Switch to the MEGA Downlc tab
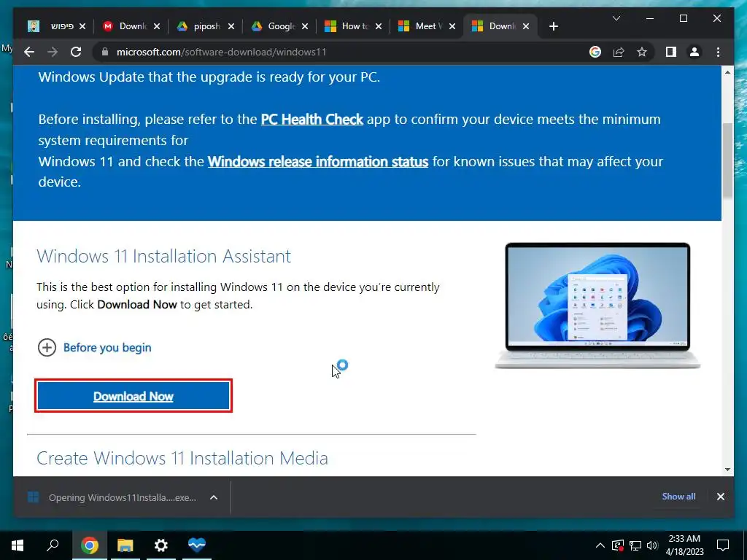Viewport: 747px width, 560px height. (125, 26)
